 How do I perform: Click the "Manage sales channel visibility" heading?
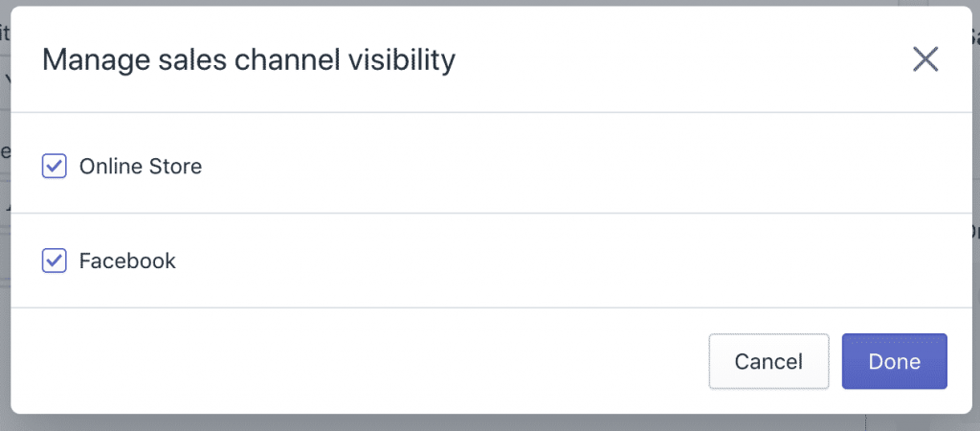coord(249,60)
